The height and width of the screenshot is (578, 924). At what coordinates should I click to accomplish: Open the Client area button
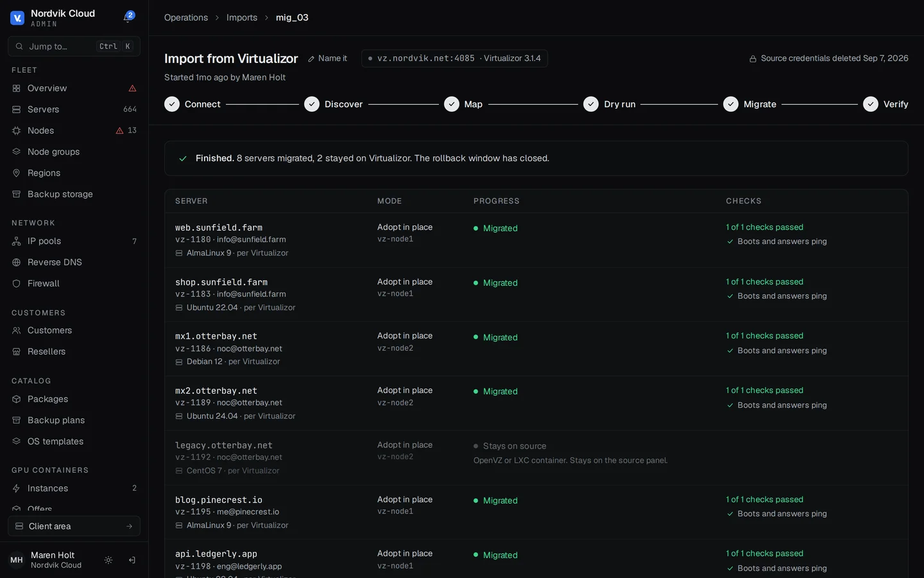(x=74, y=526)
